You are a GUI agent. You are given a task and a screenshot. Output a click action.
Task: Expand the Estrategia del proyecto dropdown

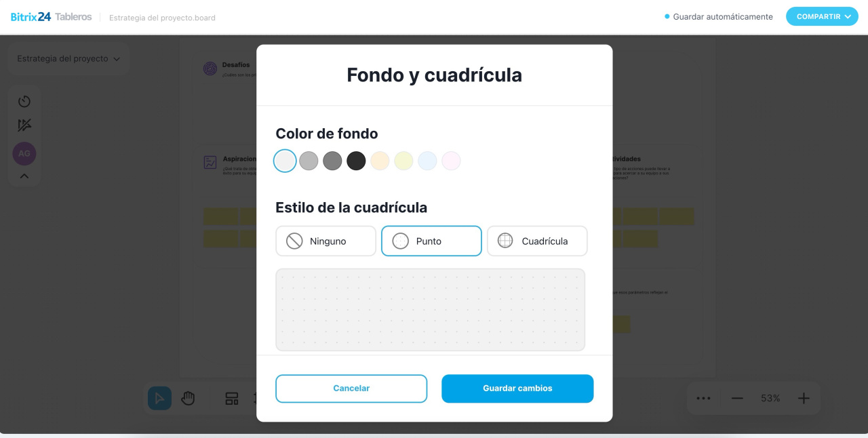point(68,59)
